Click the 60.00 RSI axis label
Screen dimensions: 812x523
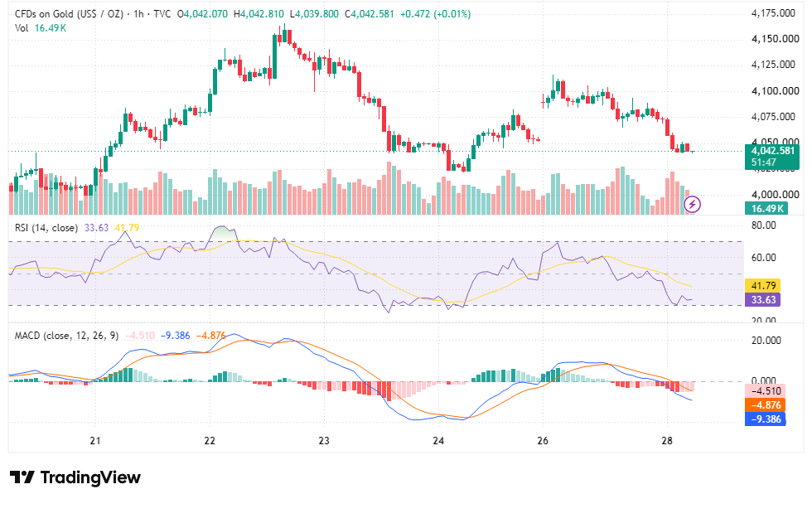point(763,258)
